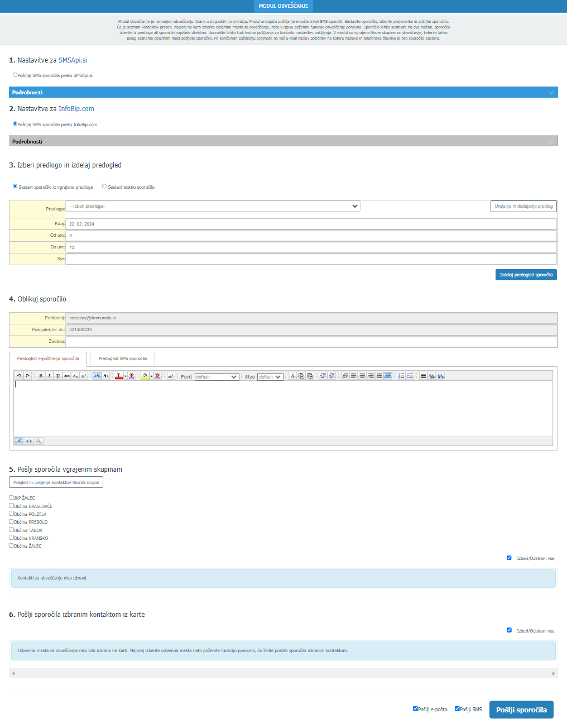Image resolution: width=567 pixels, height=728 pixels.
Task: Click the eraser remove-formatting icon
Action: click(171, 376)
